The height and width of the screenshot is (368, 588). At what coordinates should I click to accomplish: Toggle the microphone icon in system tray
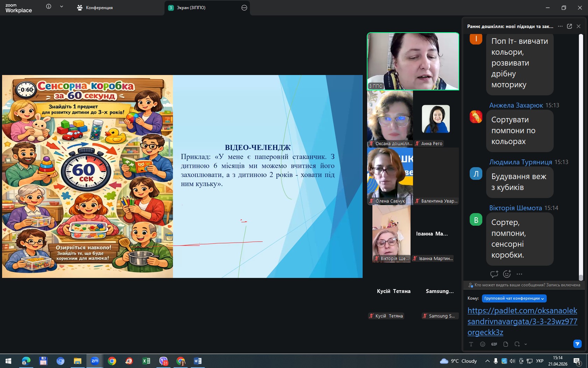click(x=496, y=361)
